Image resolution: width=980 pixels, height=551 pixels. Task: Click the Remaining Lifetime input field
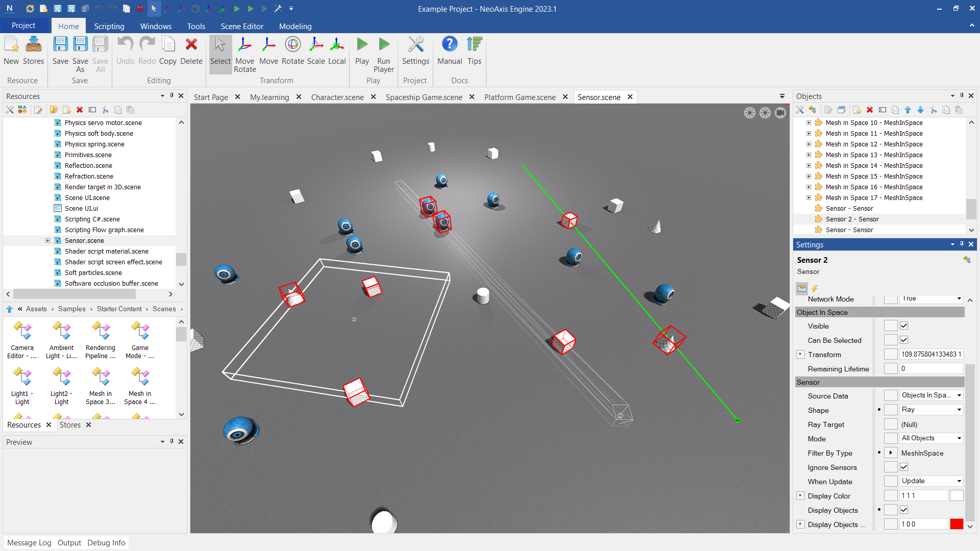pos(930,368)
